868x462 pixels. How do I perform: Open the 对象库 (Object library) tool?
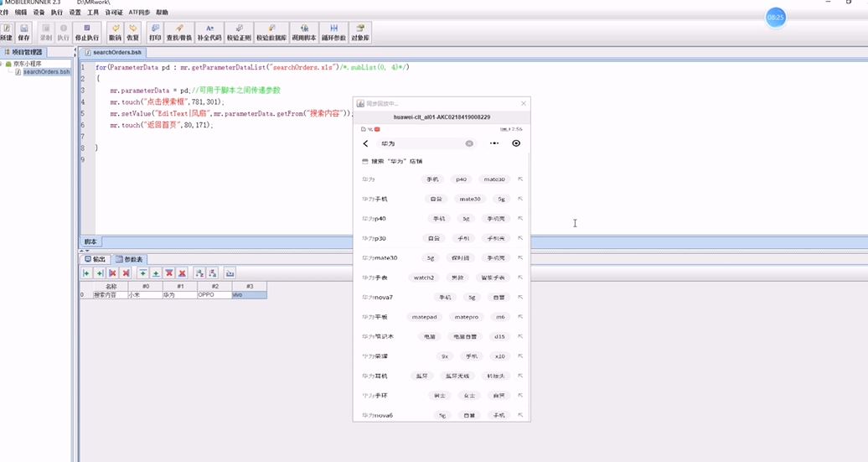pos(360,33)
